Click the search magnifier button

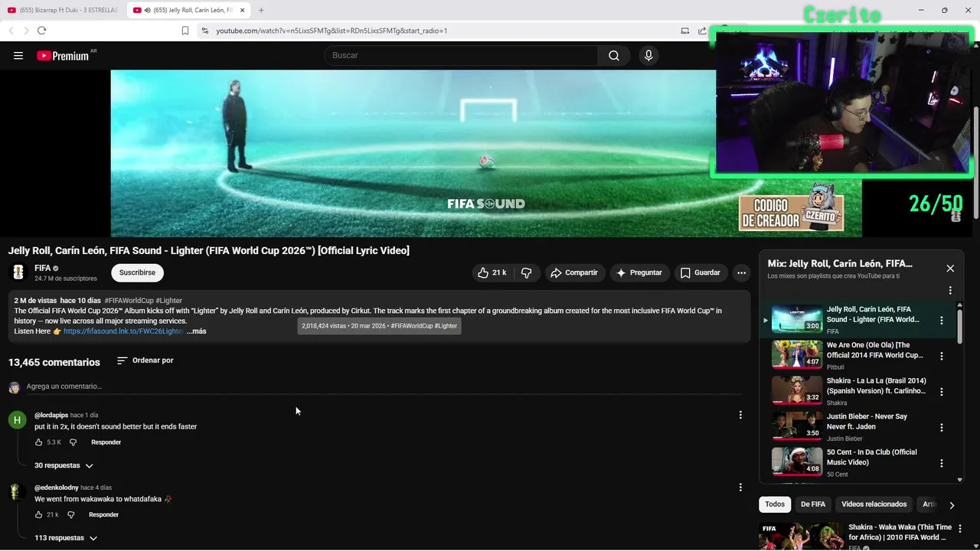(614, 55)
